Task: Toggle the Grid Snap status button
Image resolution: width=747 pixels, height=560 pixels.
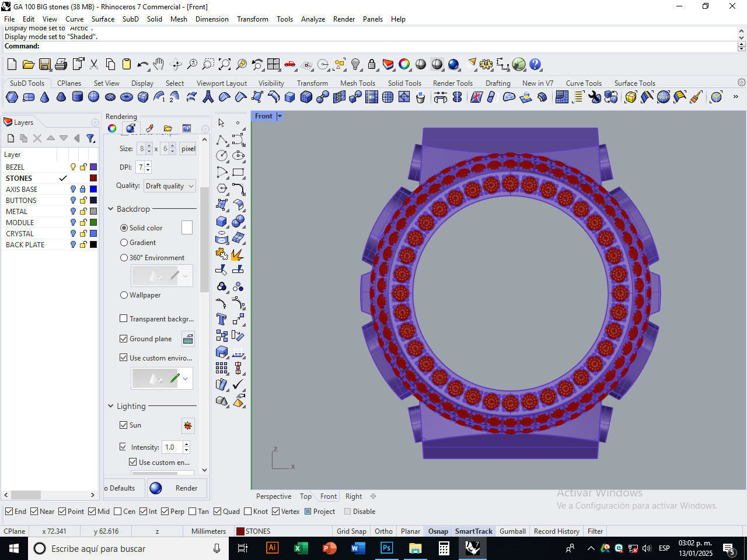Action: pyautogui.click(x=351, y=531)
